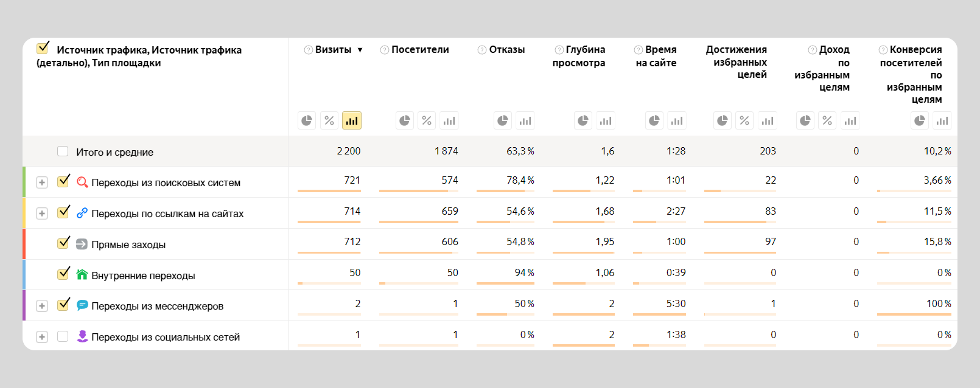Toggle sort arrow next to Визиты

click(x=360, y=50)
